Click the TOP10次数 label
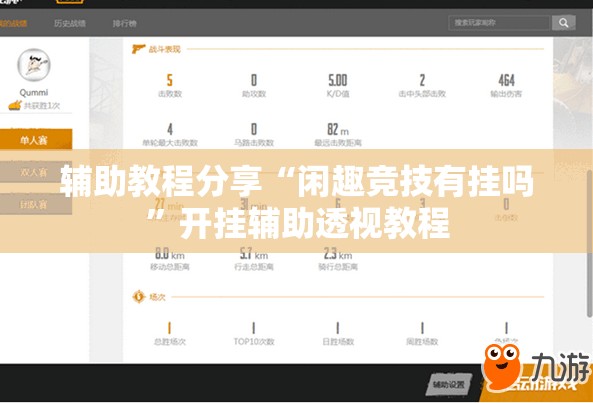 [254, 342]
